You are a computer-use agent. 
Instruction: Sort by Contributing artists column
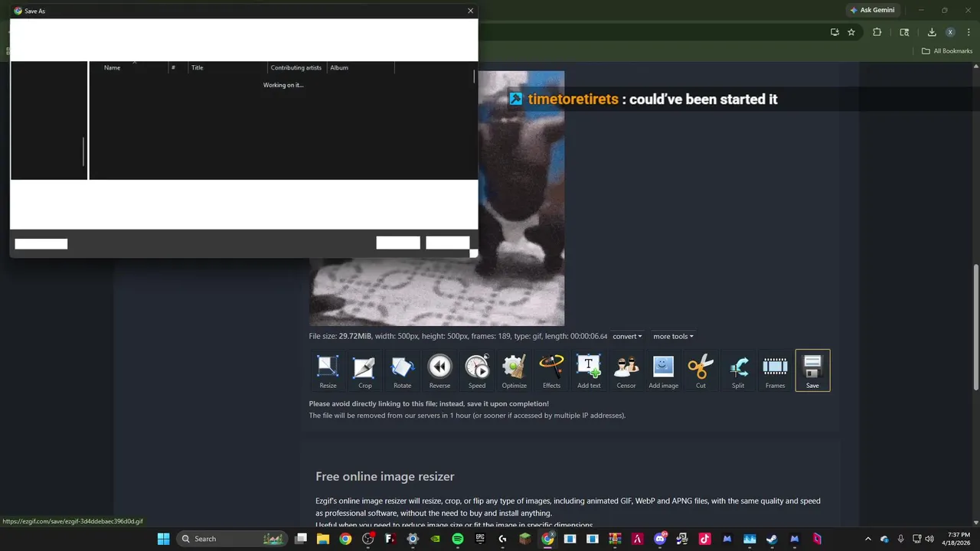298,67
